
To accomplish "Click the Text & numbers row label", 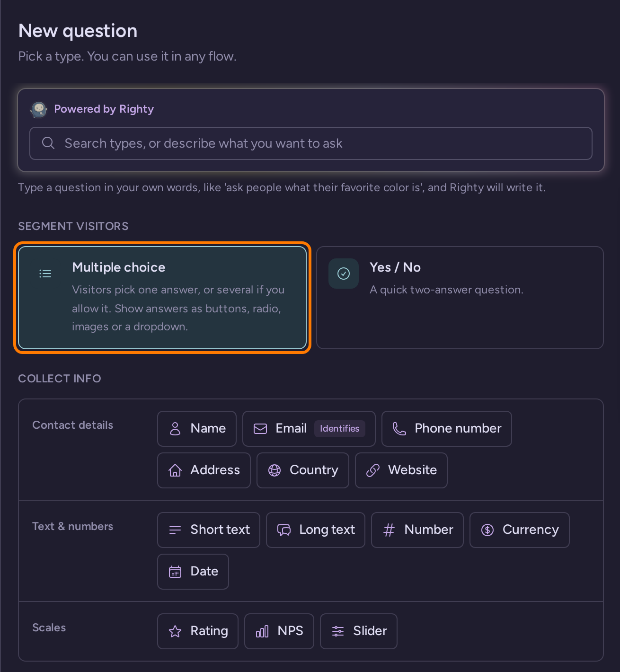I will (73, 526).
